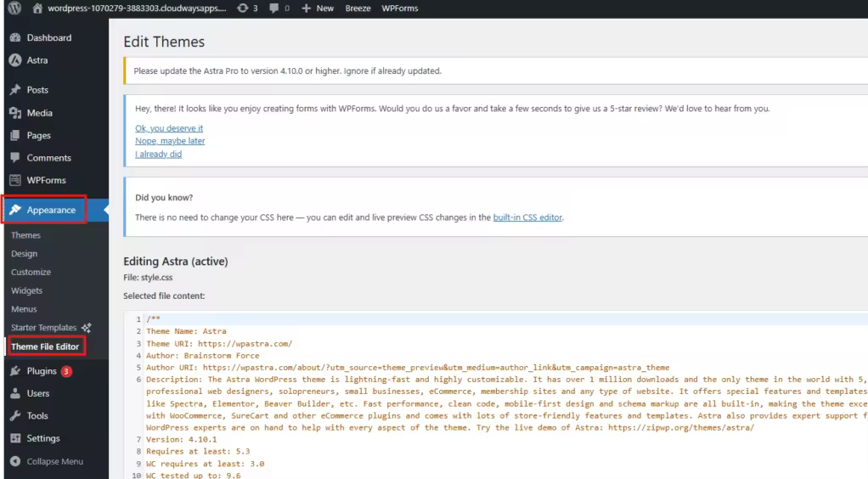Click 'Nope, maybe later' link
This screenshot has width=868, height=479.
(x=170, y=141)
